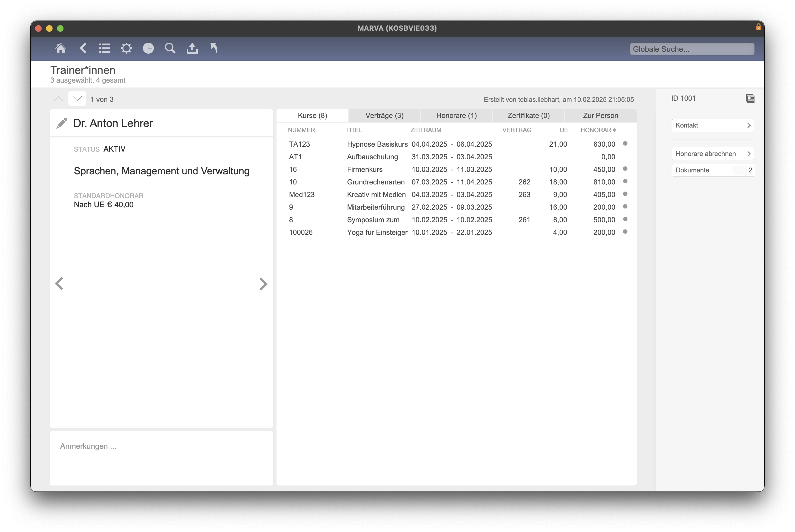The image size is (795, 532).
Task: Open the Honorare (1) tab
Action: pos(456,115)
